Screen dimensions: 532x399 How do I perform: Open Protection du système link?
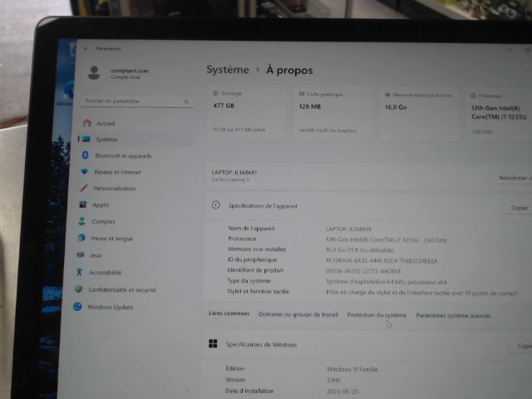tap(377, 315)
